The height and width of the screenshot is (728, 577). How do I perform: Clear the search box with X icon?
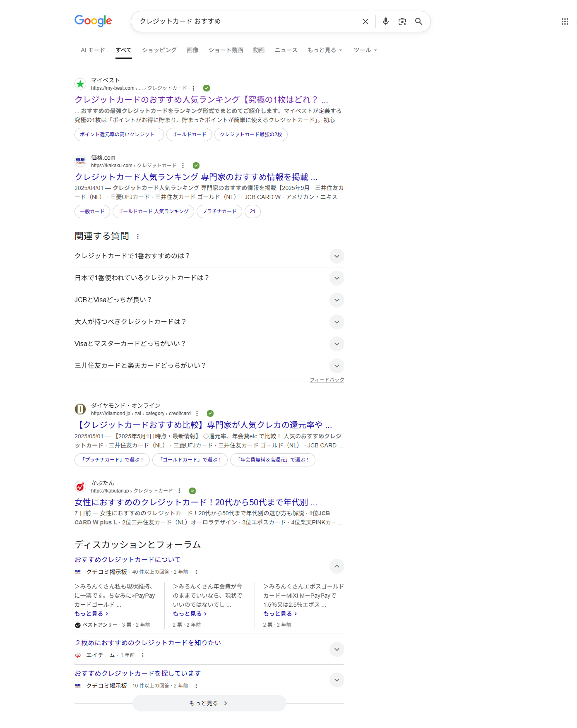365,22
